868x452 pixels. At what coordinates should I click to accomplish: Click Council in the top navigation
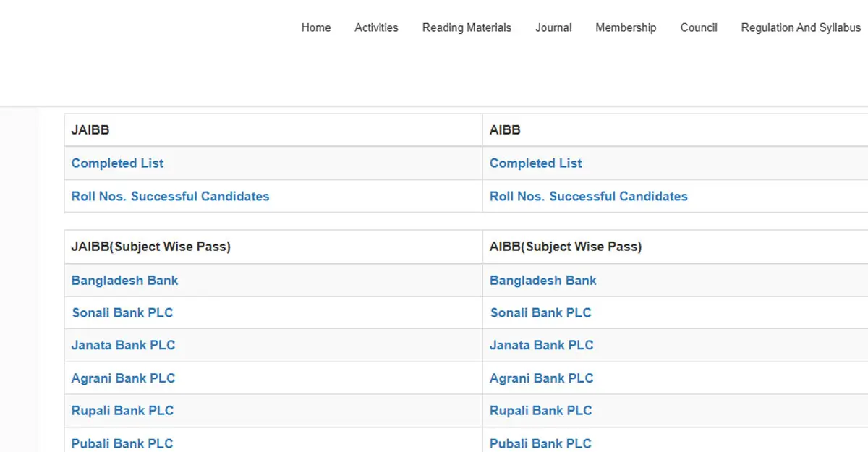[699, 27]
